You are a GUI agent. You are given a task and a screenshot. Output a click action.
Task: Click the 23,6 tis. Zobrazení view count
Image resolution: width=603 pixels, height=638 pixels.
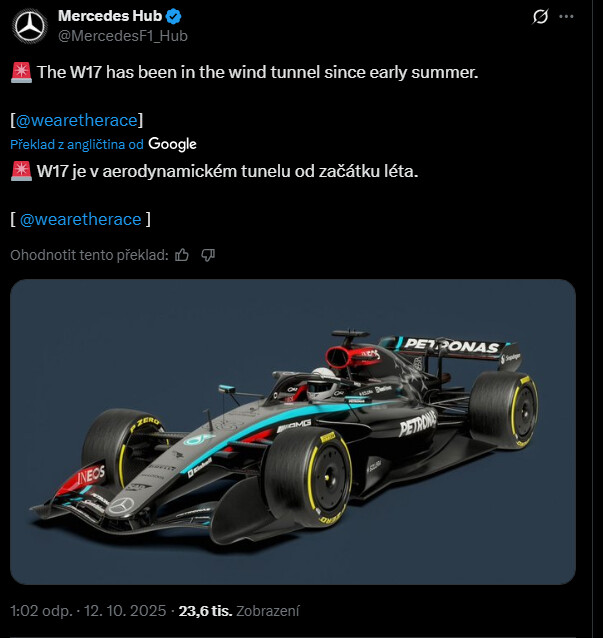click(239, 610)
